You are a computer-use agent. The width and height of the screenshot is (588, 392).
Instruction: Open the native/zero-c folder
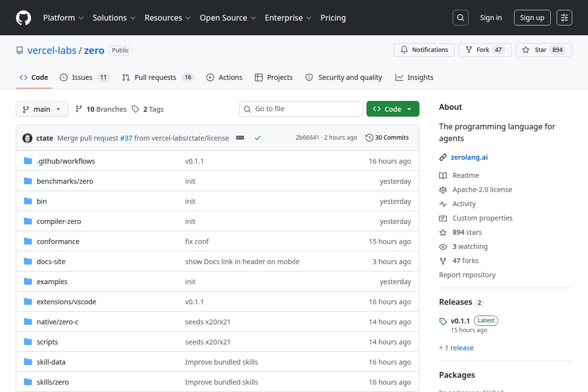57,322
